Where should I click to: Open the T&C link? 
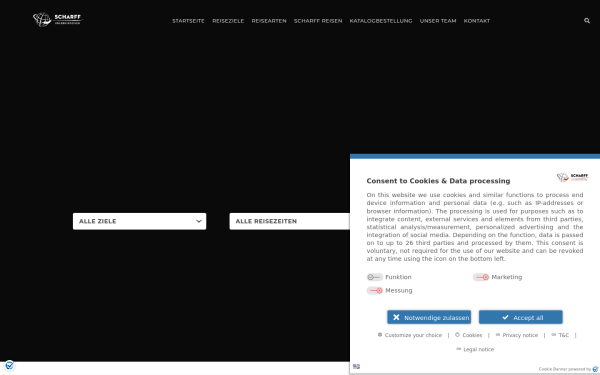point(560,335)
